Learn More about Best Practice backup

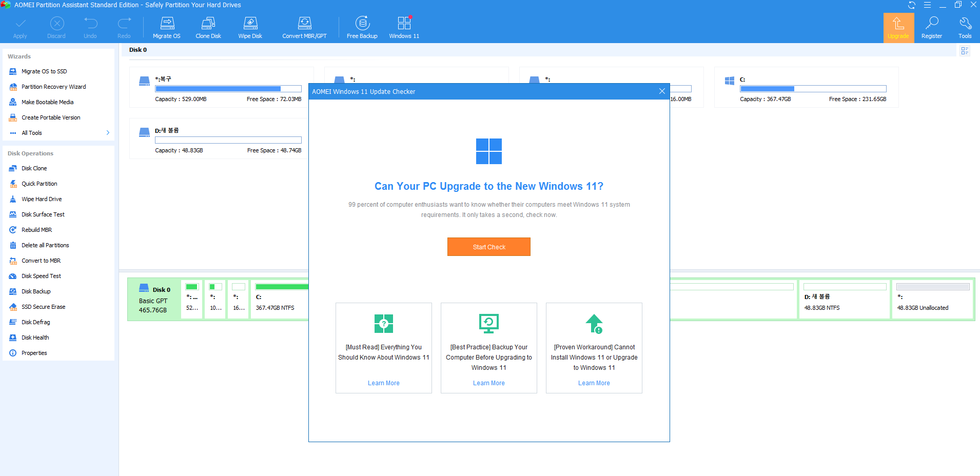pos(489,383)
